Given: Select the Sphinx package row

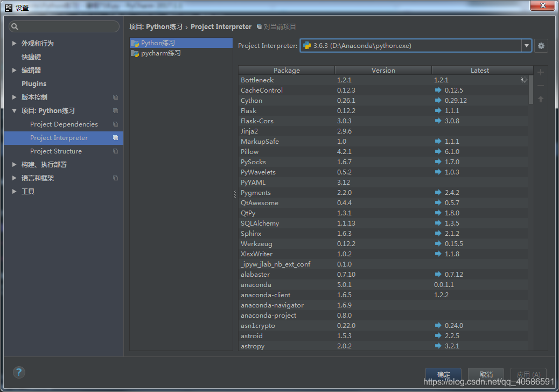Looking at the screenshot, I should point(383,233).
